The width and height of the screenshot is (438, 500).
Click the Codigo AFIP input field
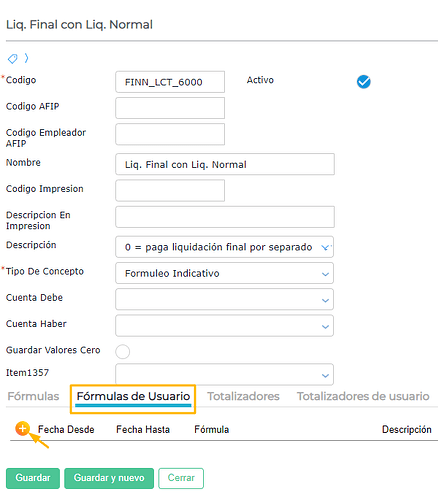point(170,108)
